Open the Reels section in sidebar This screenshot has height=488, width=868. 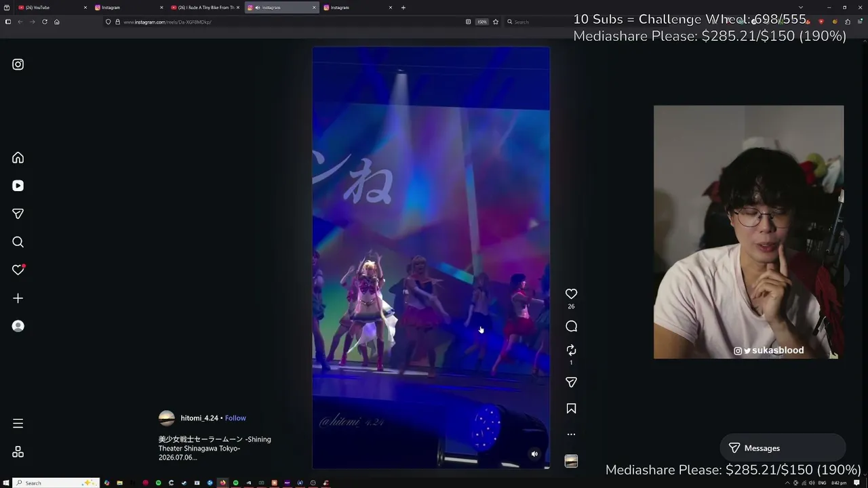click(x=18, y=186)
